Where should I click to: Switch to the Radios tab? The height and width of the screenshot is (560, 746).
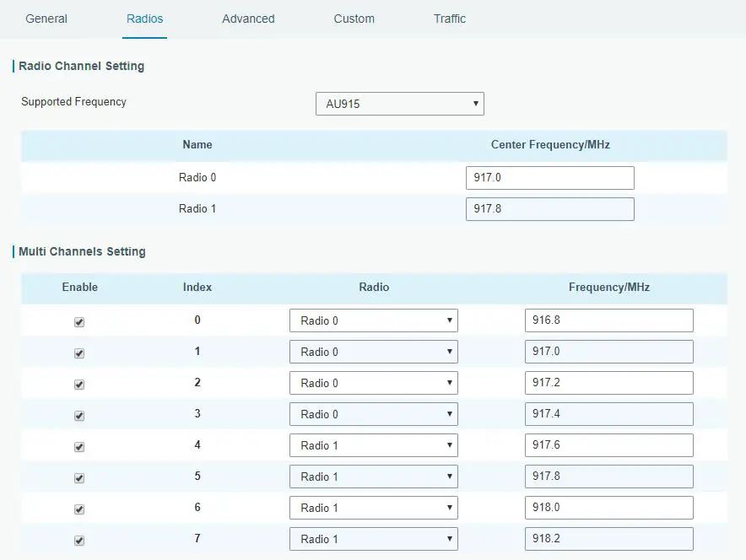(144, 19)
